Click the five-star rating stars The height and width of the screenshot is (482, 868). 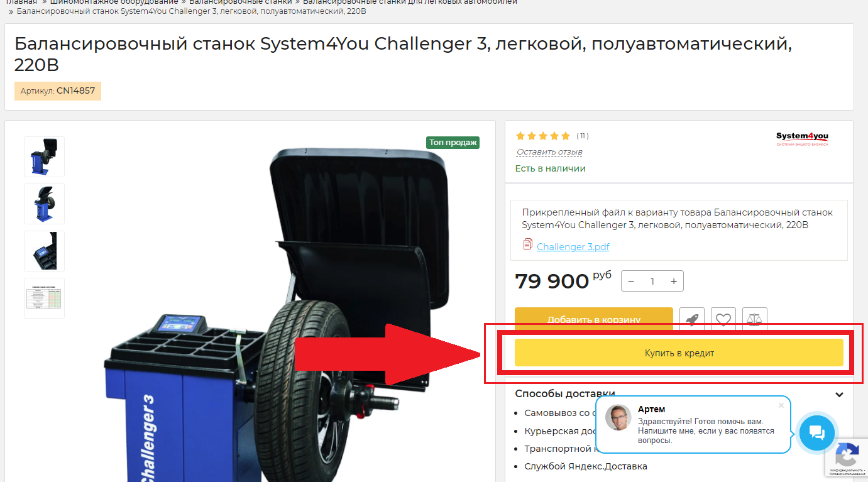coord(542,136)
